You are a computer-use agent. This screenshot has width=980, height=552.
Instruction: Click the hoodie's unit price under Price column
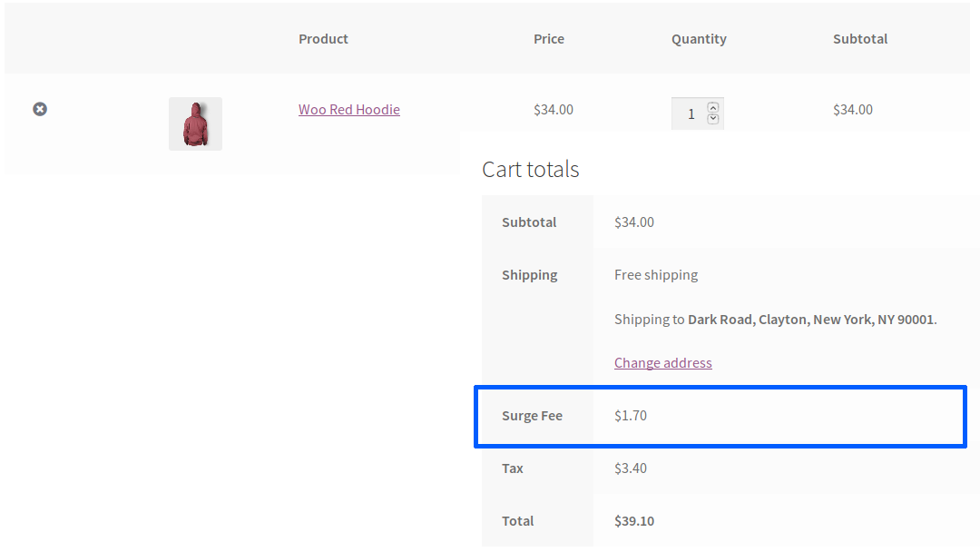(x=554, y=110)
